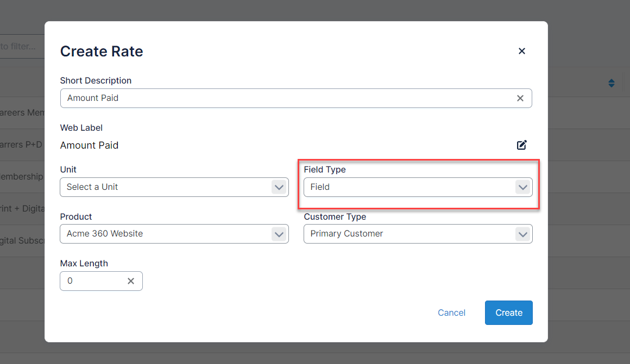630x364 pixels.
Task: Click the Web Label edit pencil icon
Action: click(x=521, y=145)
